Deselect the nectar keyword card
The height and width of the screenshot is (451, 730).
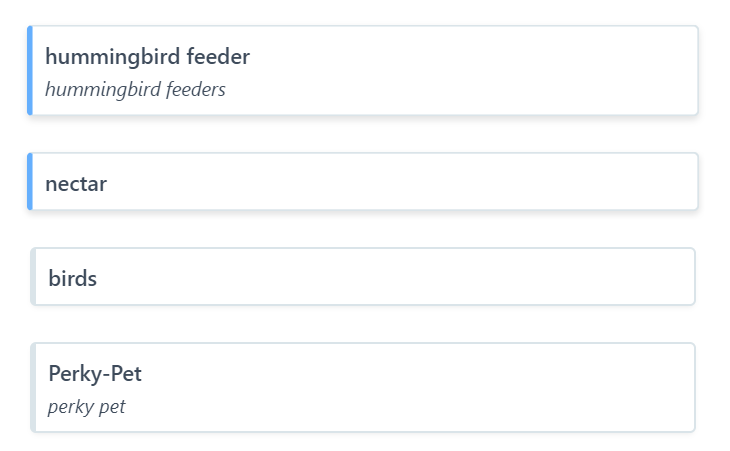click(362, 182)
